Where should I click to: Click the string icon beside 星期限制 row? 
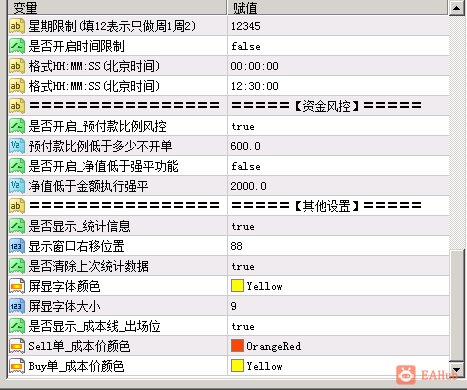(17, 26)
